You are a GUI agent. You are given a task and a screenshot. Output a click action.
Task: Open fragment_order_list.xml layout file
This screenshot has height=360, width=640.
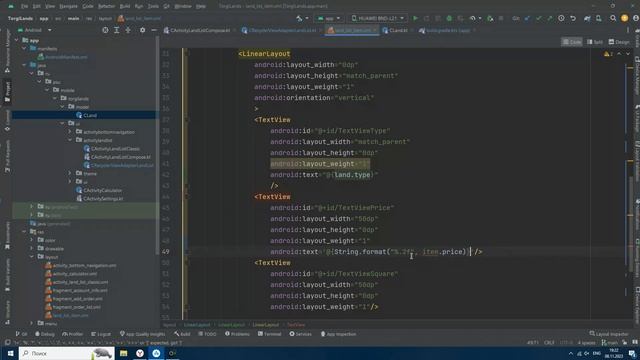pyautogui.click(x=73, y=307)
